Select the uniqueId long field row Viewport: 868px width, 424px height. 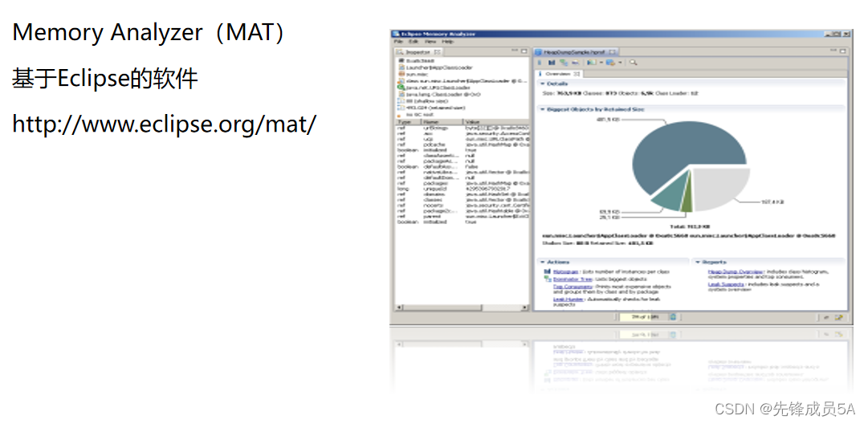point(463,188)
